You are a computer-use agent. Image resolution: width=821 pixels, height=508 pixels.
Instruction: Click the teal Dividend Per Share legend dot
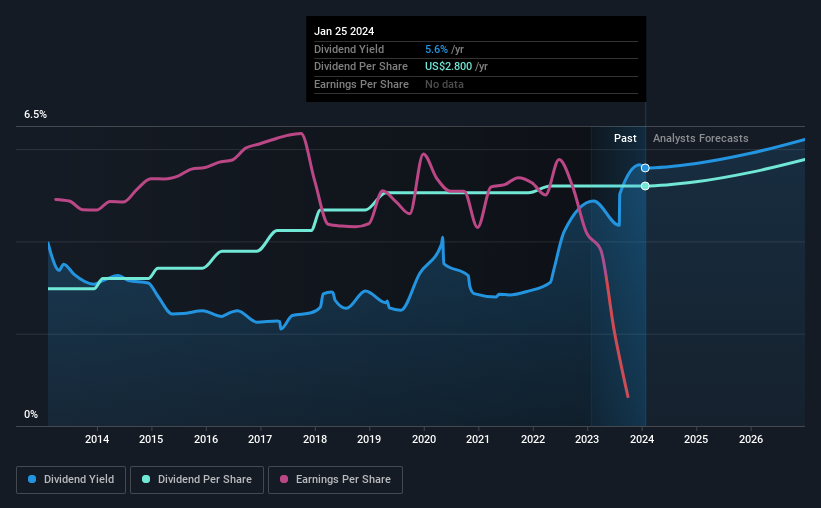(146, 479)
